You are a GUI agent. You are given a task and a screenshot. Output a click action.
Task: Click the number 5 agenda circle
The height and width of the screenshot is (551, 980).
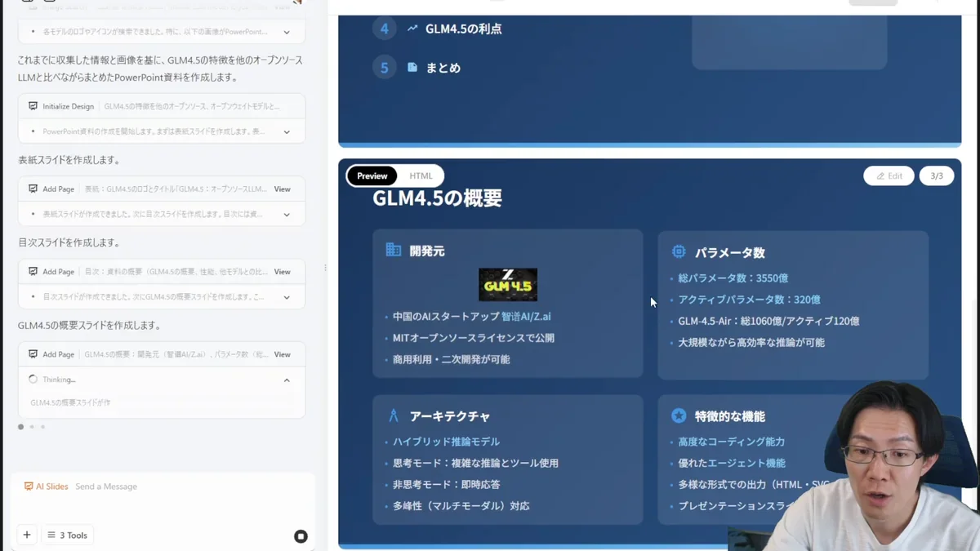click(385, 67)
